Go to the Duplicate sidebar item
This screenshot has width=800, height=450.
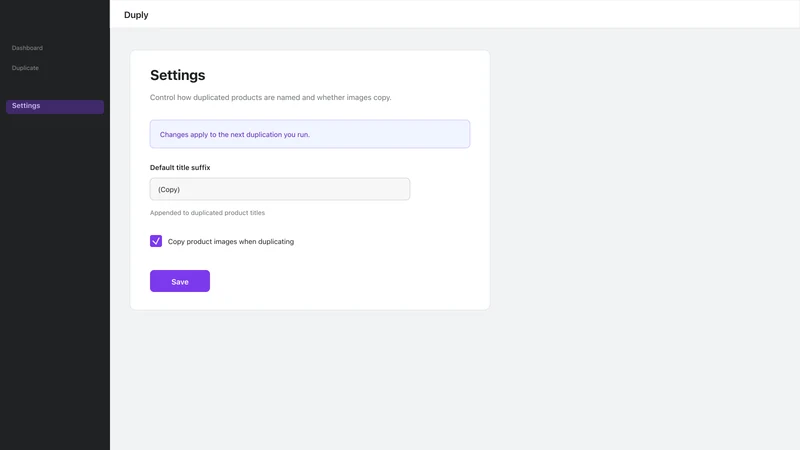tap(26, 68)
